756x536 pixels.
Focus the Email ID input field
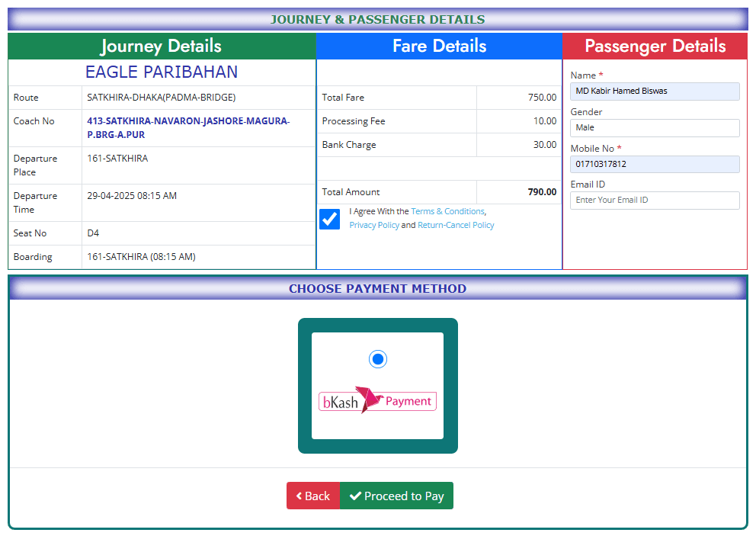655,201
